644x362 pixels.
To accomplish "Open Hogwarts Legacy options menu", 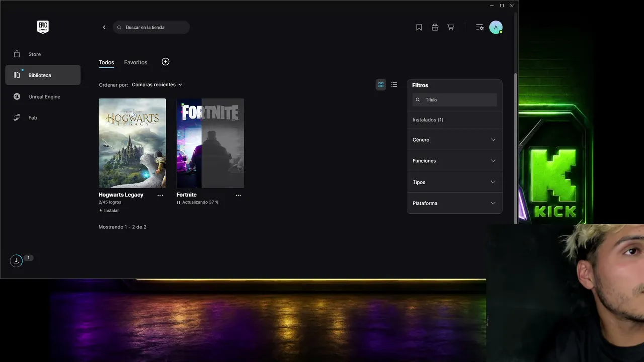I will (160, 195).
